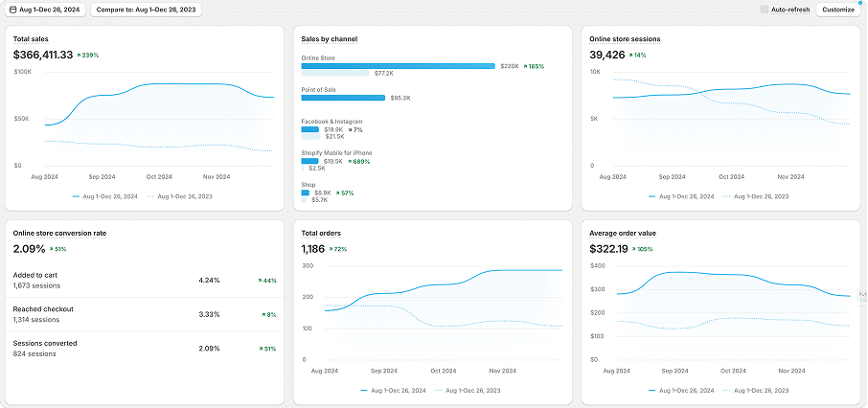Open the Online store sessions report
This screenshot has height=408, width=868.
(x=625, y=39)
